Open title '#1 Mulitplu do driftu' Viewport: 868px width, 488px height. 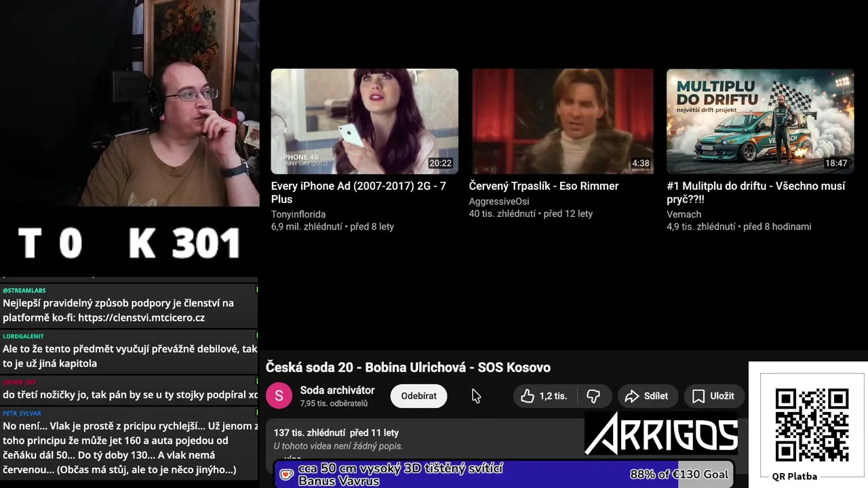click(756, 192)
